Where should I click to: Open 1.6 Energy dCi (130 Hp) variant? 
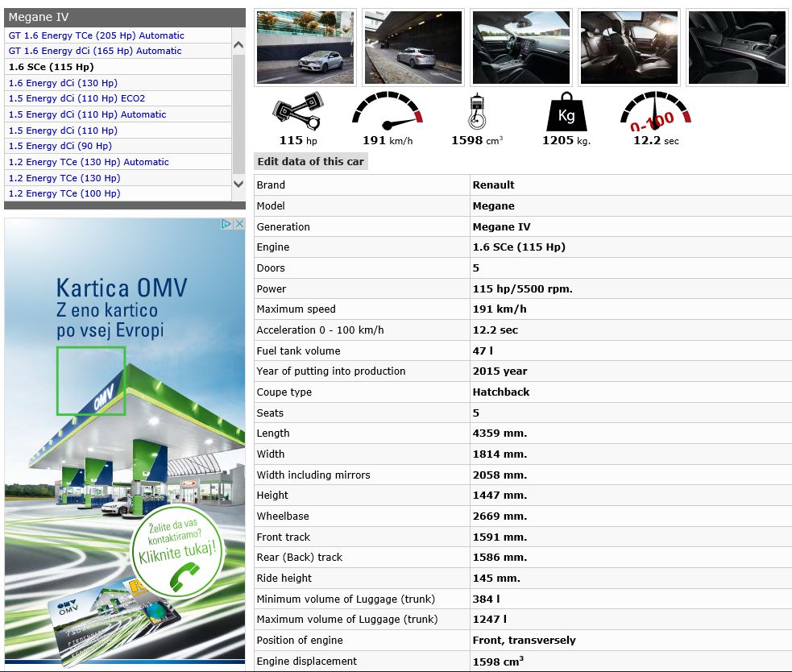click(63, 83)
